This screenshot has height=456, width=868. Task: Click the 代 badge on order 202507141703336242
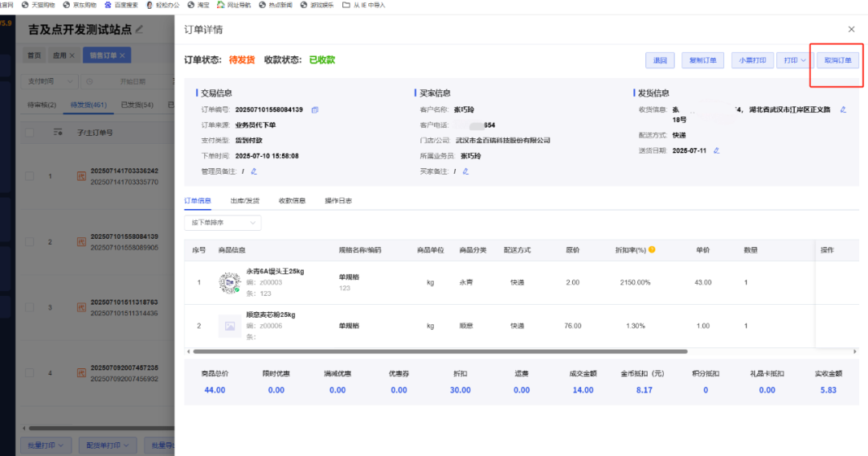[81, 176]
